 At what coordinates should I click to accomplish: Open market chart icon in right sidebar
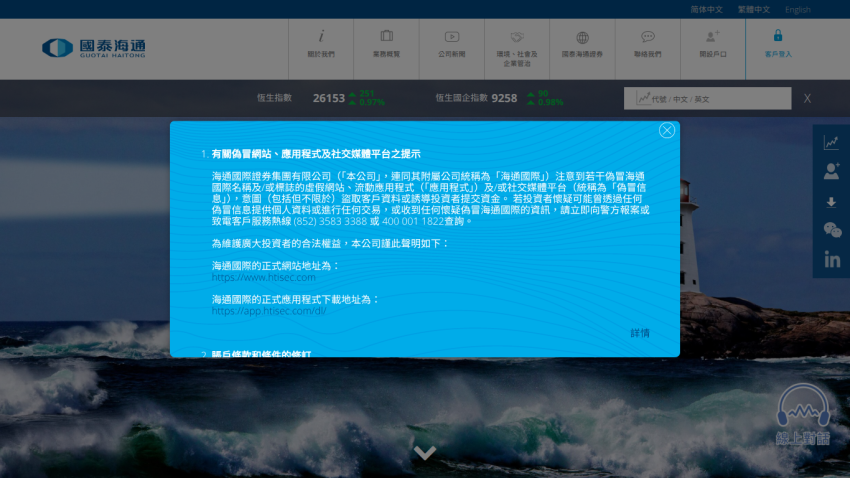tap(831, 143)
